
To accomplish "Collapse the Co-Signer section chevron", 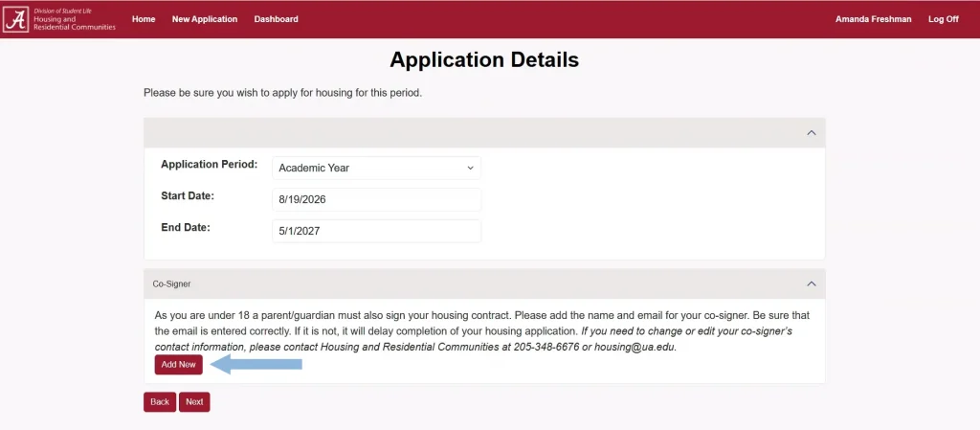I will (x=811, y=283).
